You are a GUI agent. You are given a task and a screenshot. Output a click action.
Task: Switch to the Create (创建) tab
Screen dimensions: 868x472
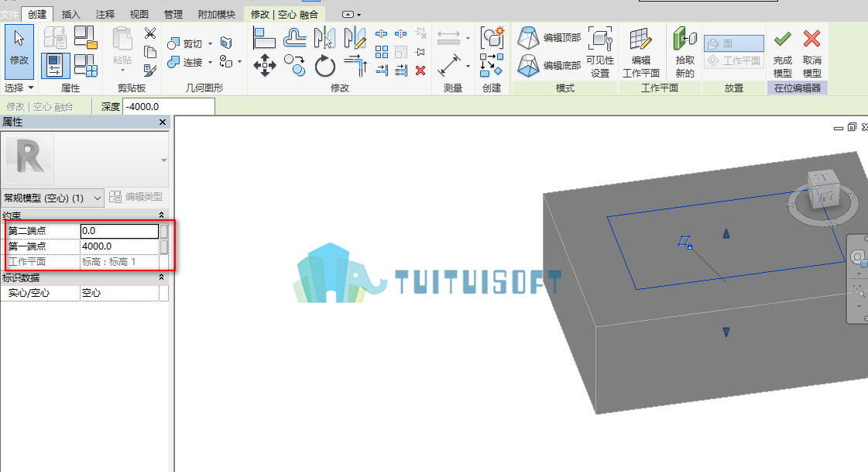(37, 15)
